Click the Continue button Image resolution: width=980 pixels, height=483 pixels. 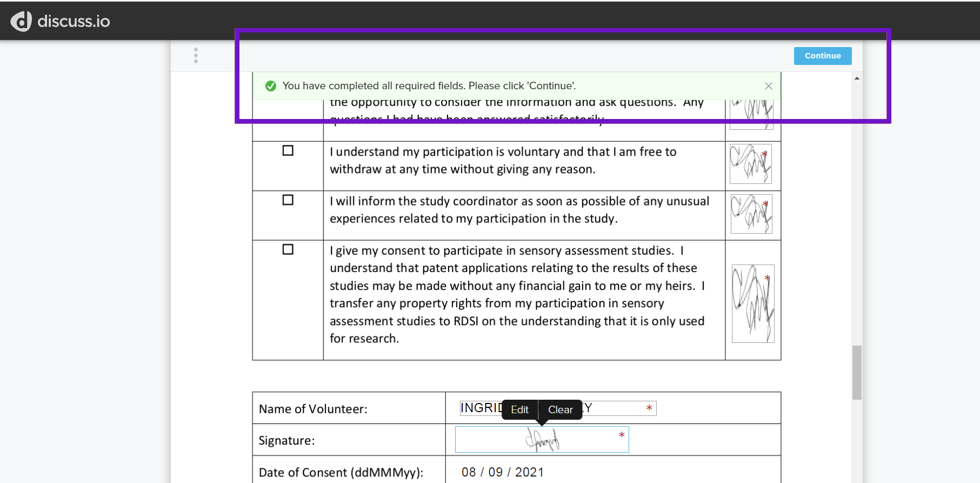(x=822, y=56)
